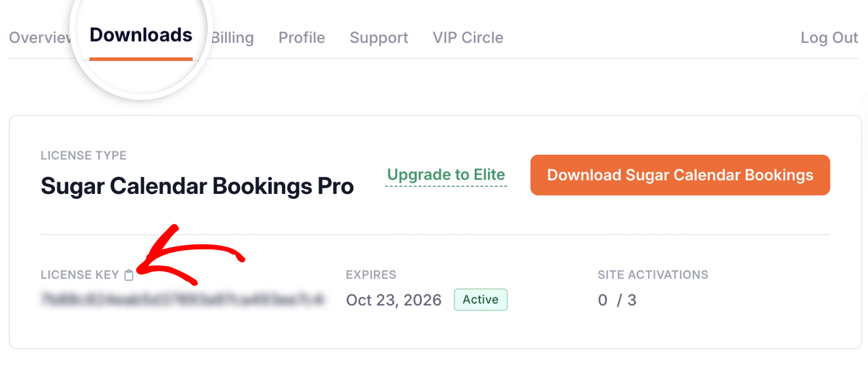The width and height of the screenshot is (868, 365).
Task: Log out of the account
Action: [x=829, y=38]
